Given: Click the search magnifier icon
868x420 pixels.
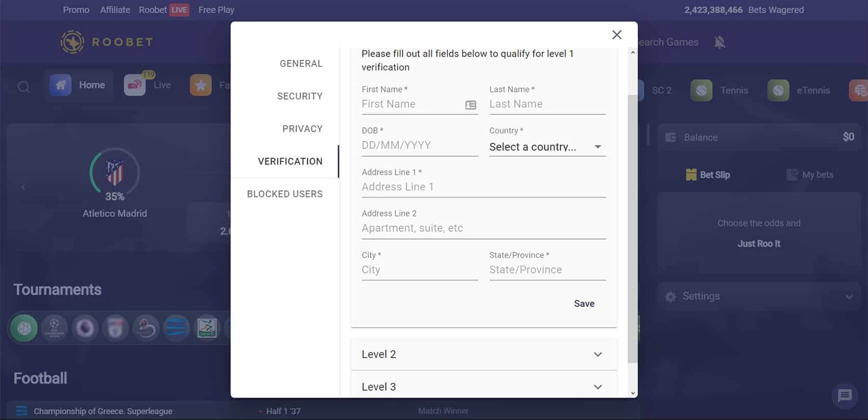Looking at the screenshot, I should point(23,87).
